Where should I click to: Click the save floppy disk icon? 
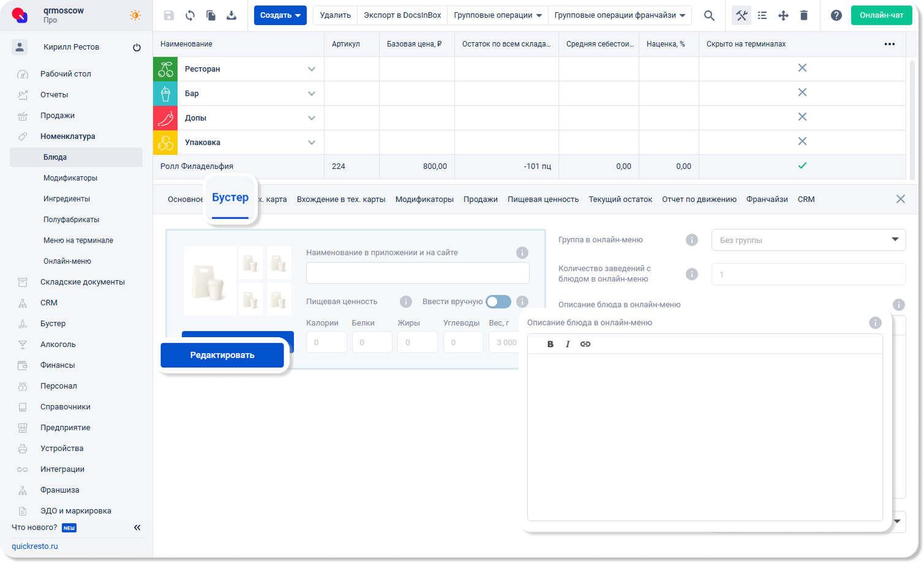(169, 15)
